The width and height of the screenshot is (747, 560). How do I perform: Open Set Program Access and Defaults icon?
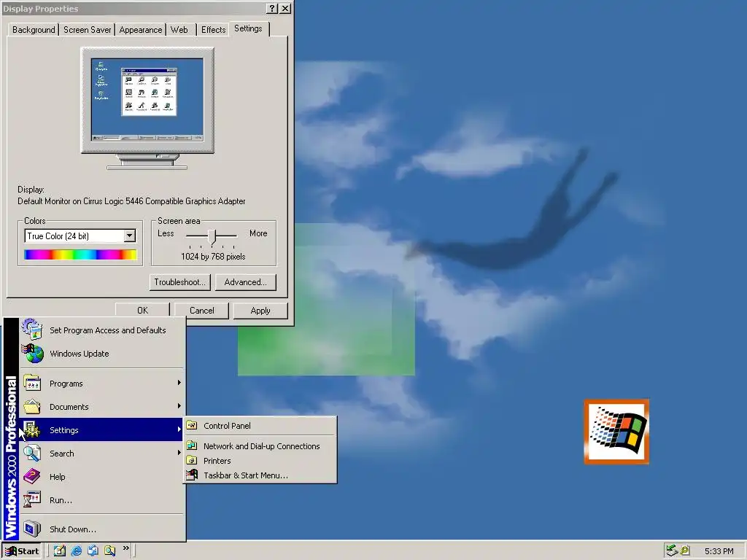(x=32, y=330)
